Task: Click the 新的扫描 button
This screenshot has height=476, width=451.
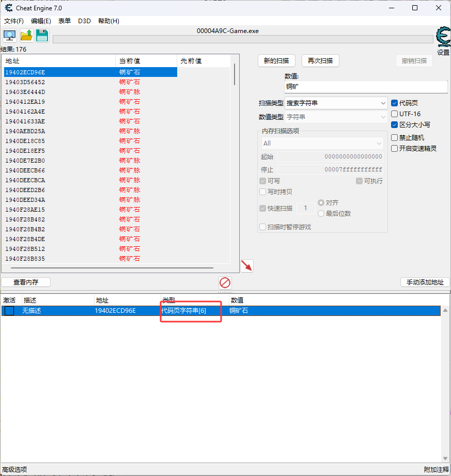Action: tap(276, 61)
